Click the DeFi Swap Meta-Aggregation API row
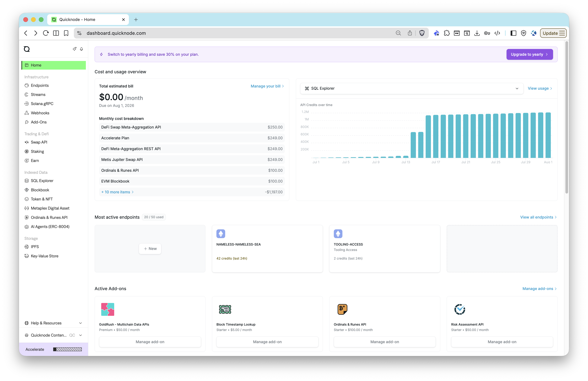Image resolution: width=588 pixels, height=381 pixels. coord(192,127)
